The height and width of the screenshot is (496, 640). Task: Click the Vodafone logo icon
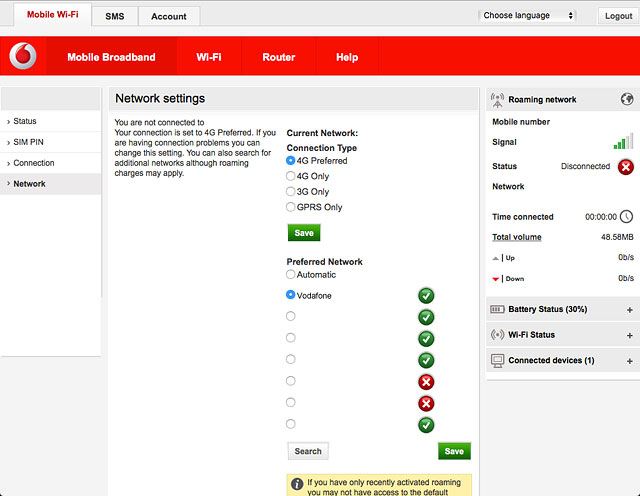23,56
